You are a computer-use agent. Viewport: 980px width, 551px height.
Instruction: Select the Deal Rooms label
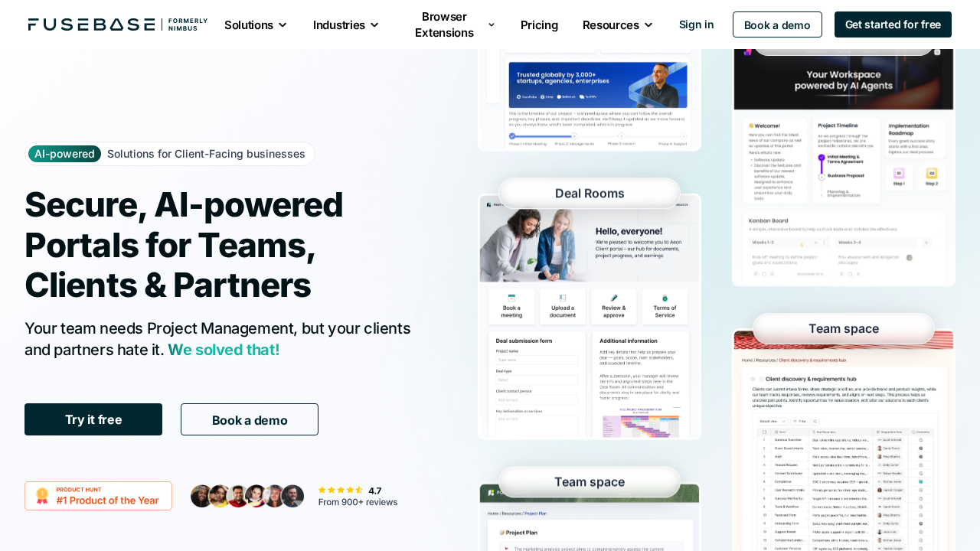(590, 194)
